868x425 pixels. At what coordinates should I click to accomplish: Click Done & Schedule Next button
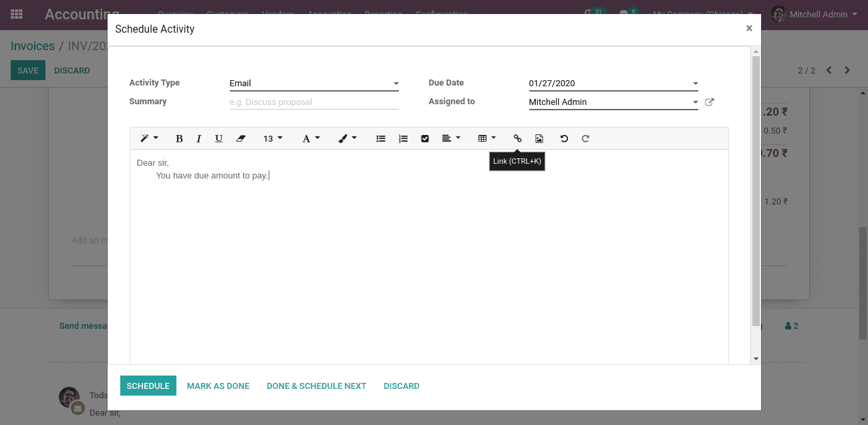[317, 386]
